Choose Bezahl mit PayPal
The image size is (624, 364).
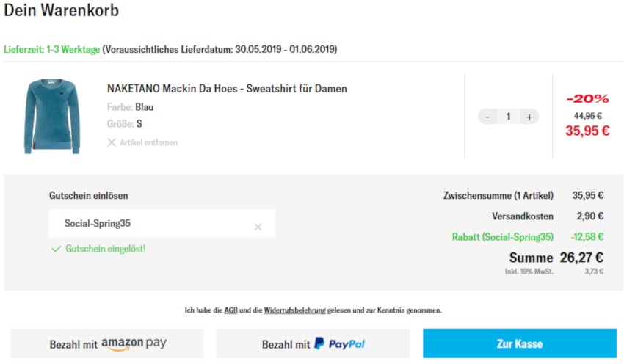click(313, 343)
